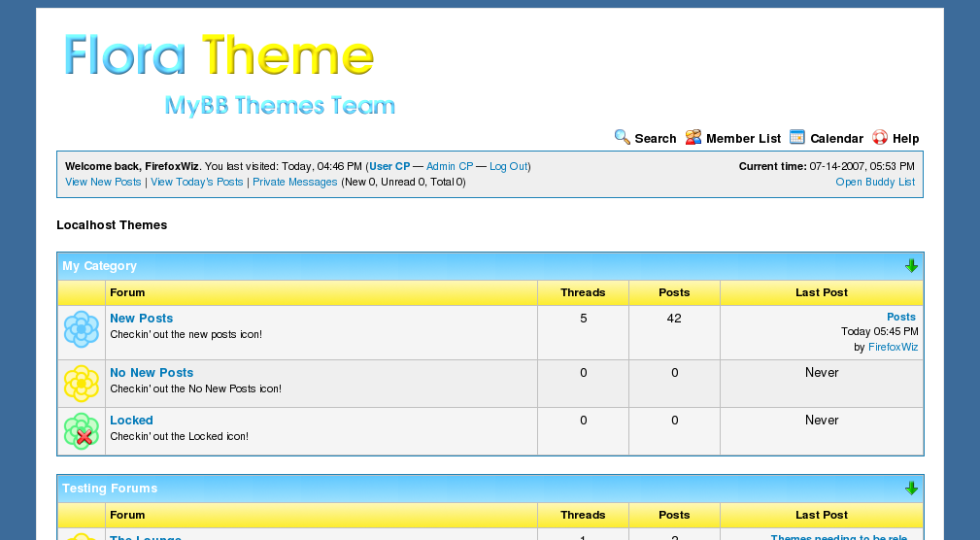The width and height of the screenshot is (980, 540).
Task: Open View Today's Posts
Action: tap(197, 183)
